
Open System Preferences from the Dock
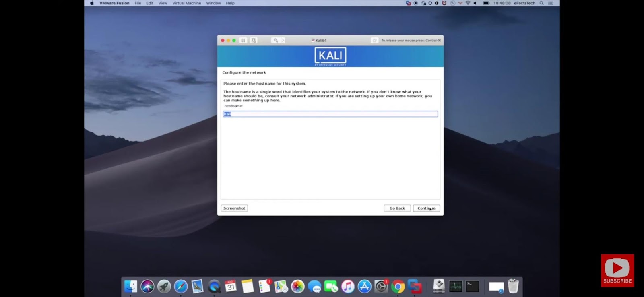[x=381, y=286]
